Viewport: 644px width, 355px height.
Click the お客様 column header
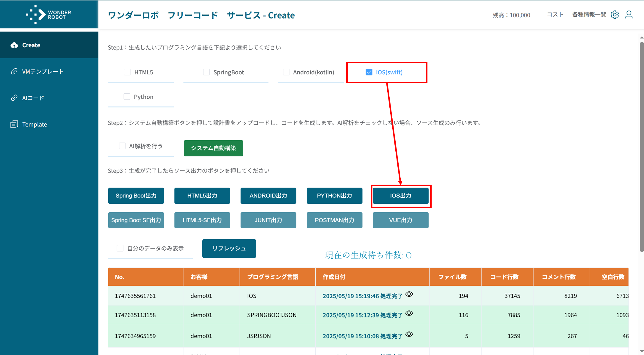(x=211, y=277)
